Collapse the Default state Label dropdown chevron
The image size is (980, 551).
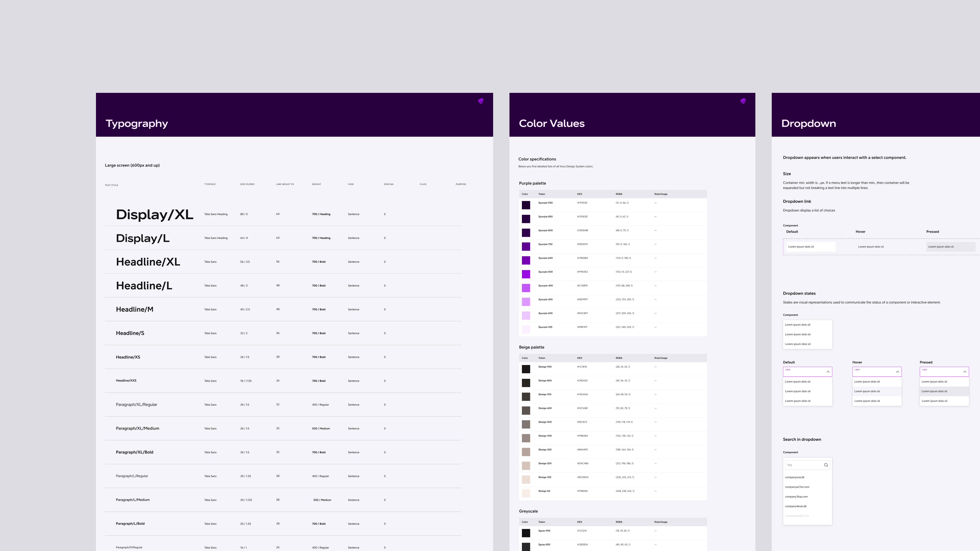coord(828,371)
